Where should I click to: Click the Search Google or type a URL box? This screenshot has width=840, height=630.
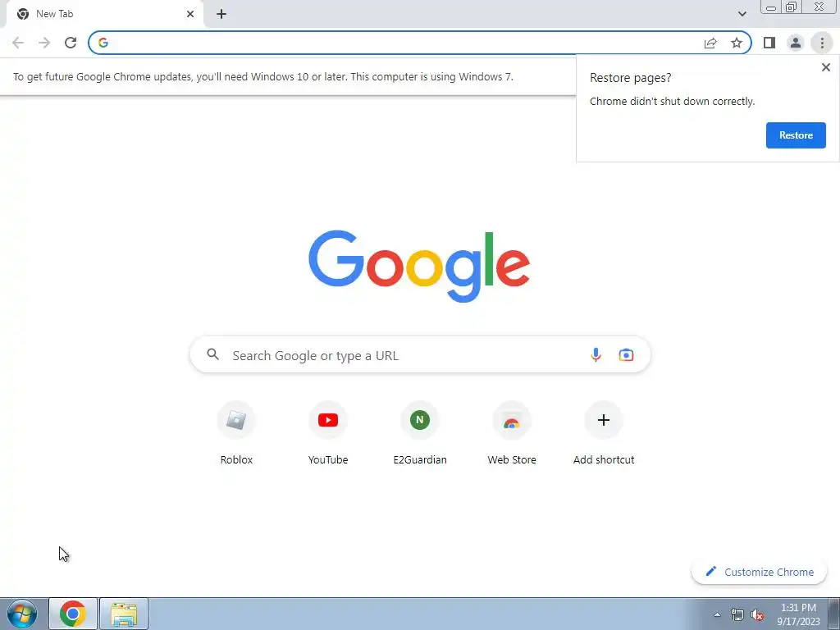420,354
